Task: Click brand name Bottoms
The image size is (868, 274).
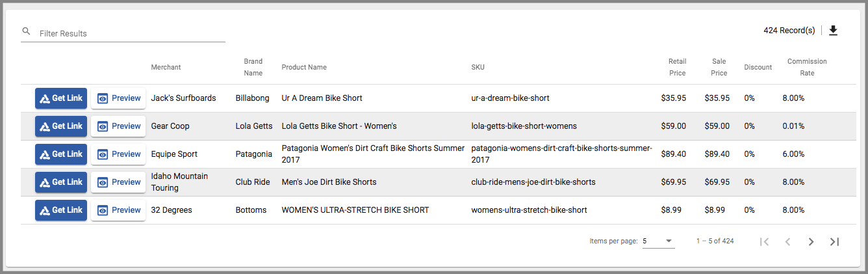Action: (x=251, y=210)
